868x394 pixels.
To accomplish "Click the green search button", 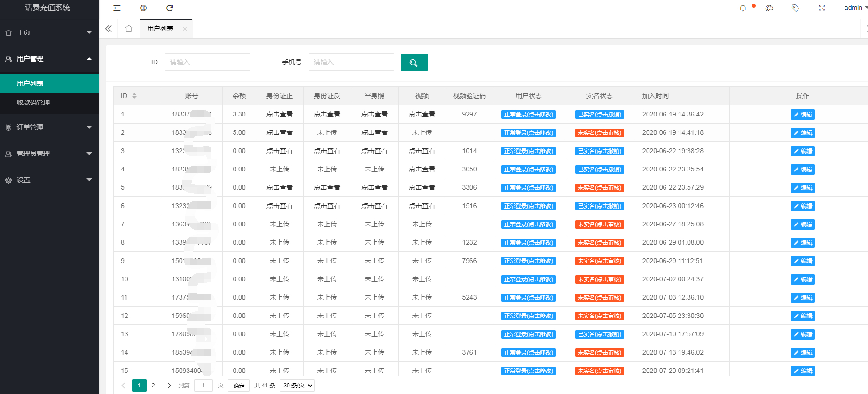I will pyautogui.click(x=414, y=62).
